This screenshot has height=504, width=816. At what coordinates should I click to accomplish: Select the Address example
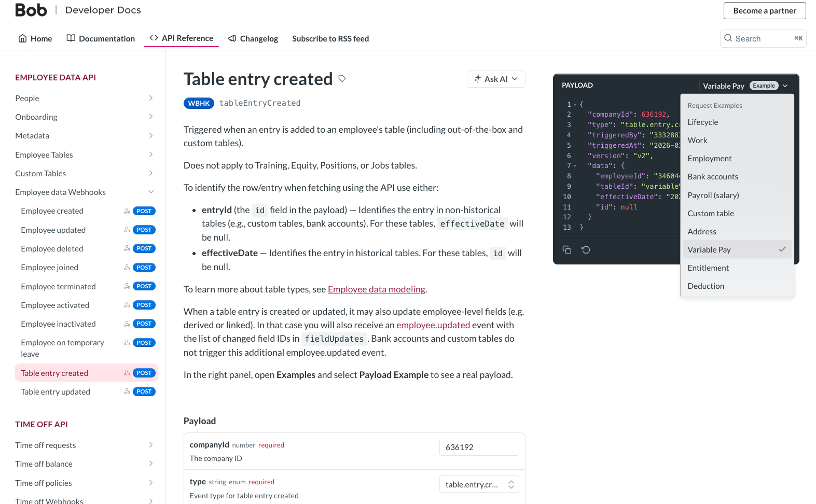coord(737,232)
